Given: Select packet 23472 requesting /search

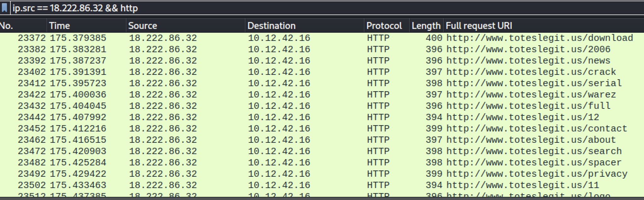Looking at the screenshot, I should (315, 151).
